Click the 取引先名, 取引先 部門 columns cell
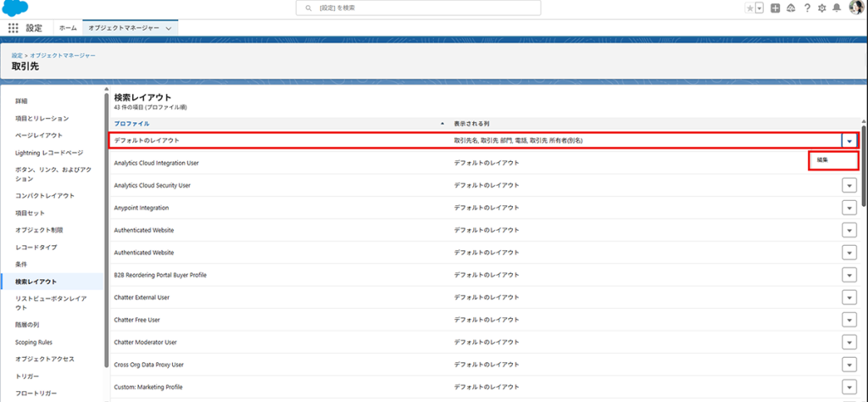The width and height of the screenshot is (868, 402). (518, 141)
